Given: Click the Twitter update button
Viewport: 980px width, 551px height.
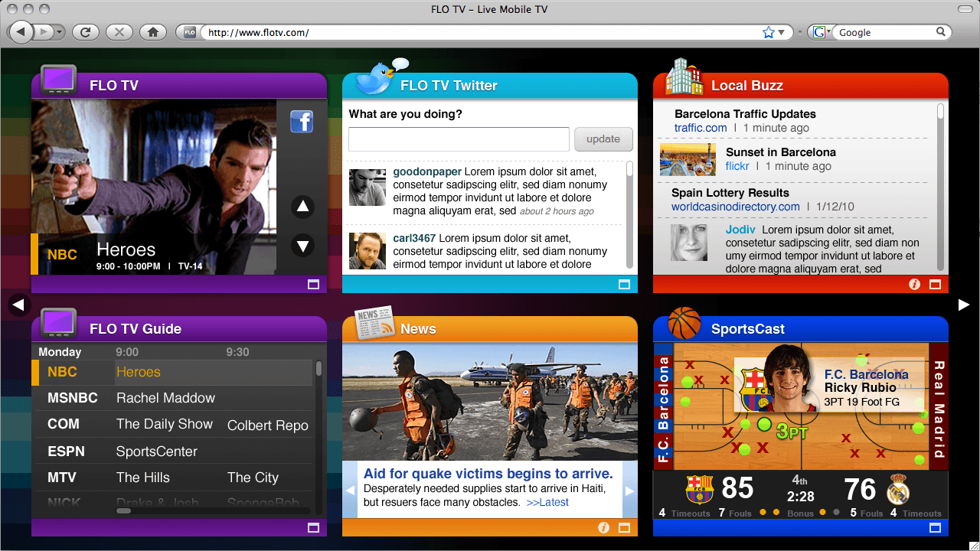Looking at the screenshot, I should click(603, 139).
